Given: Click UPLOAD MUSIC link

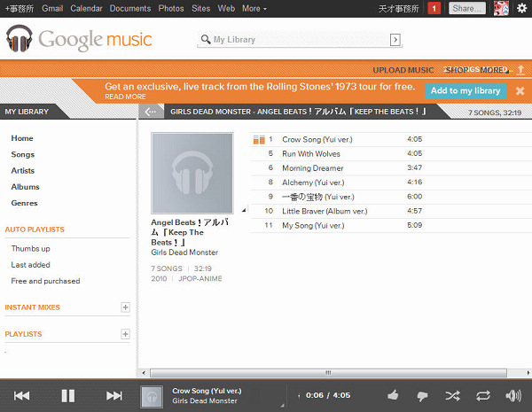Looking at the screenshot, I should (x=403, y=70).
